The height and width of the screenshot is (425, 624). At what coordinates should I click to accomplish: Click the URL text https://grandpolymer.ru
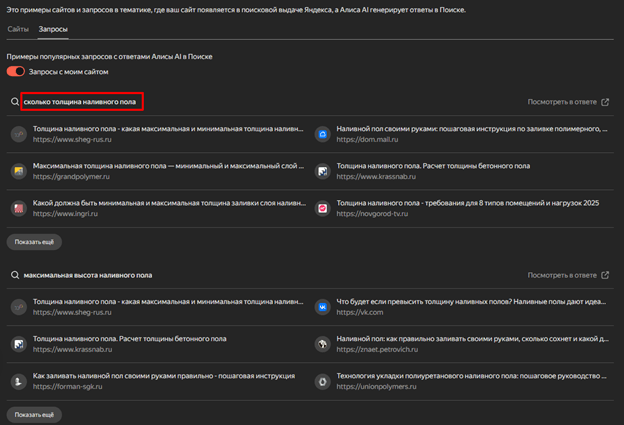[x=71, y=176]
